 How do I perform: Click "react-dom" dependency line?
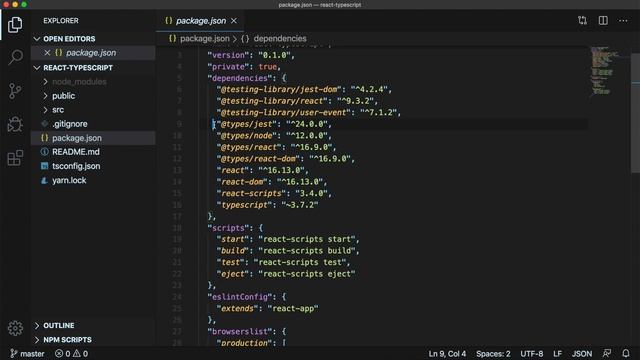coord(272,182)
